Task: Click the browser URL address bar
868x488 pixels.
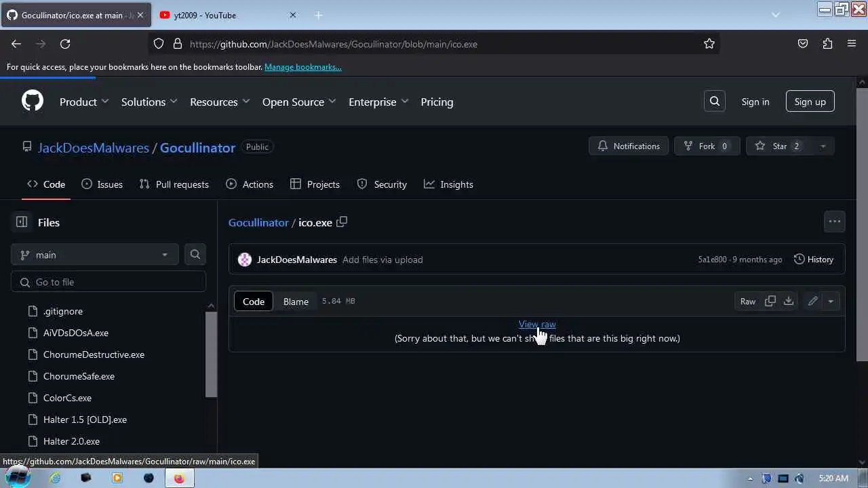Action: 434,44
